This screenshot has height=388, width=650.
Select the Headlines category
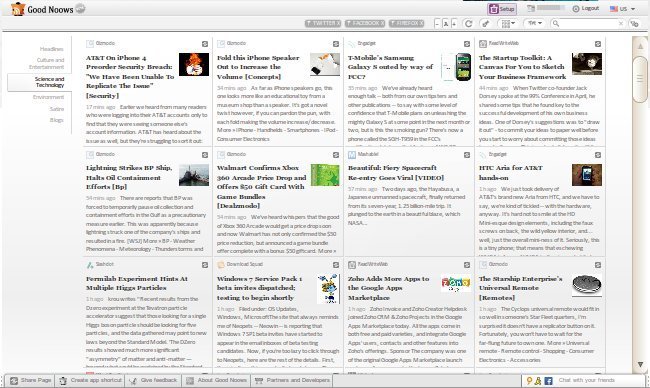52,49
